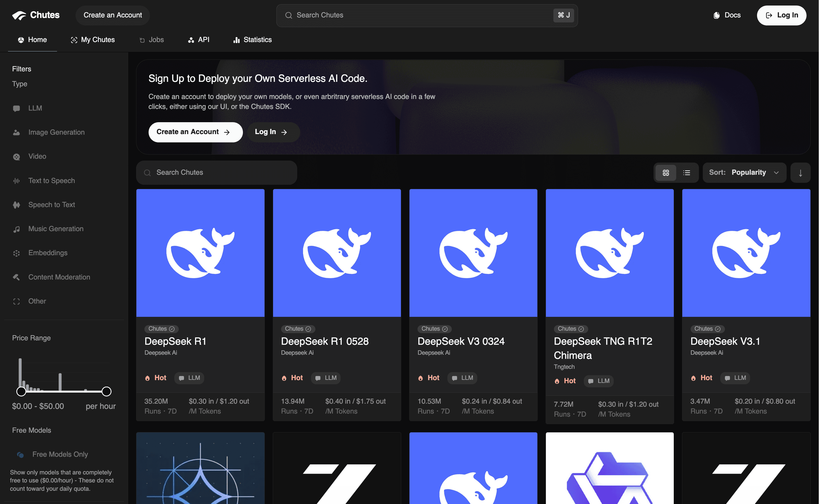Switch to list view layout

(686, 173)
